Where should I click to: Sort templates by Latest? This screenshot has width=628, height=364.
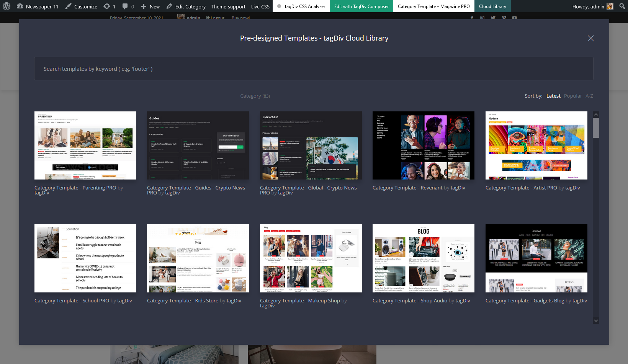click(553, 96)
